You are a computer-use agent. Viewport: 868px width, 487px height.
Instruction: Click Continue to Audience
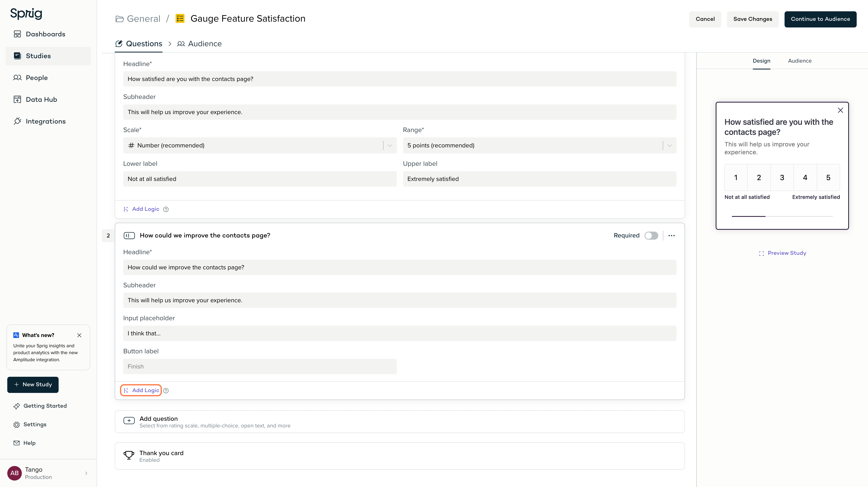click(x=820, y=19)
